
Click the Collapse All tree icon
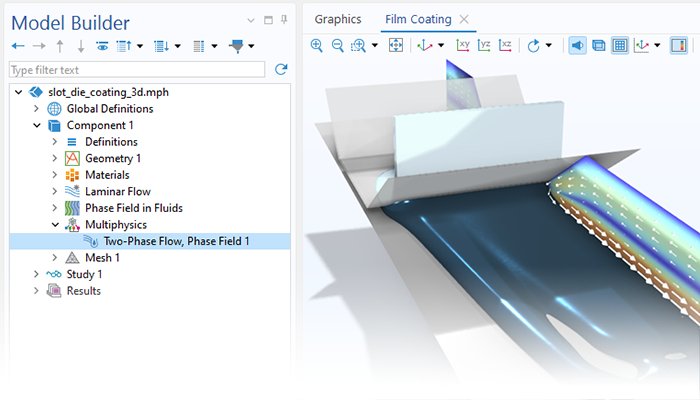point(124,46)
